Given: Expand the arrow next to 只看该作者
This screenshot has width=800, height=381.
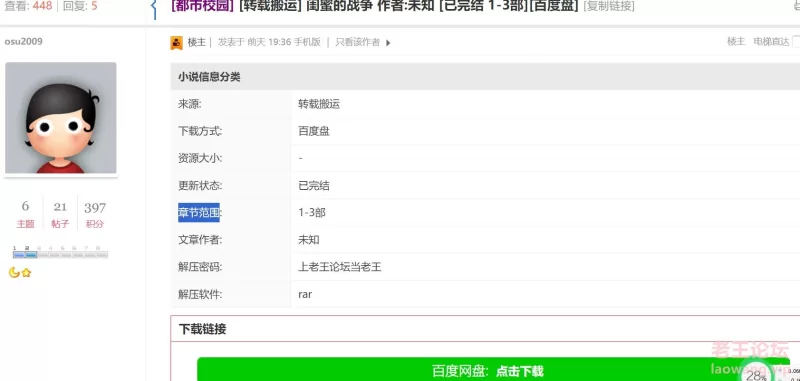Looking at the screenshot, I should [x=388, y=43].
